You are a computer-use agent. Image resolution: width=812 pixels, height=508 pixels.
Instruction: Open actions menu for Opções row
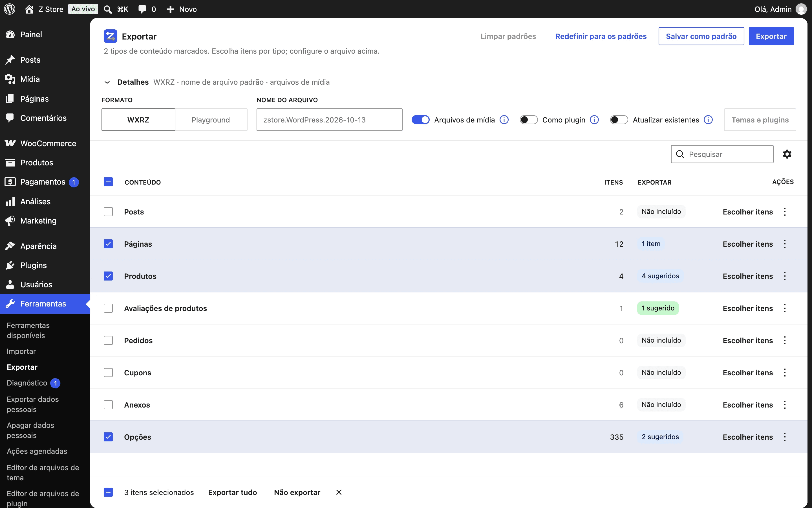[785, 437]
